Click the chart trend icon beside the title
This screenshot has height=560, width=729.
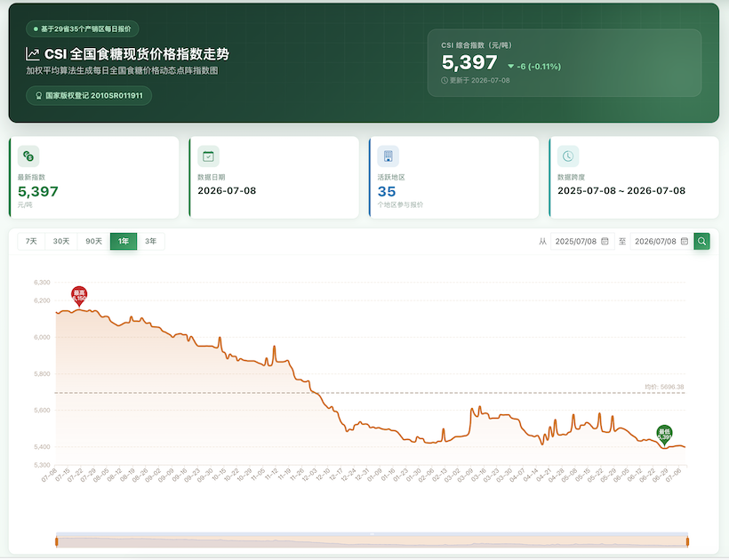[32, 54]
